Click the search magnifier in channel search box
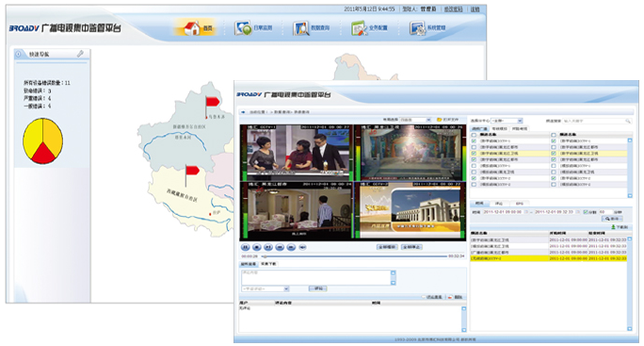 [x=628, y=121]
